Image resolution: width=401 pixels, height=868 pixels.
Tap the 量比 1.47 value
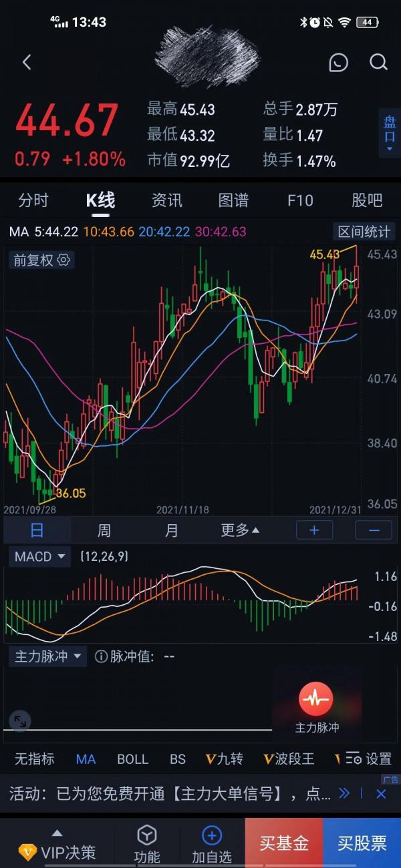point(293,135)
